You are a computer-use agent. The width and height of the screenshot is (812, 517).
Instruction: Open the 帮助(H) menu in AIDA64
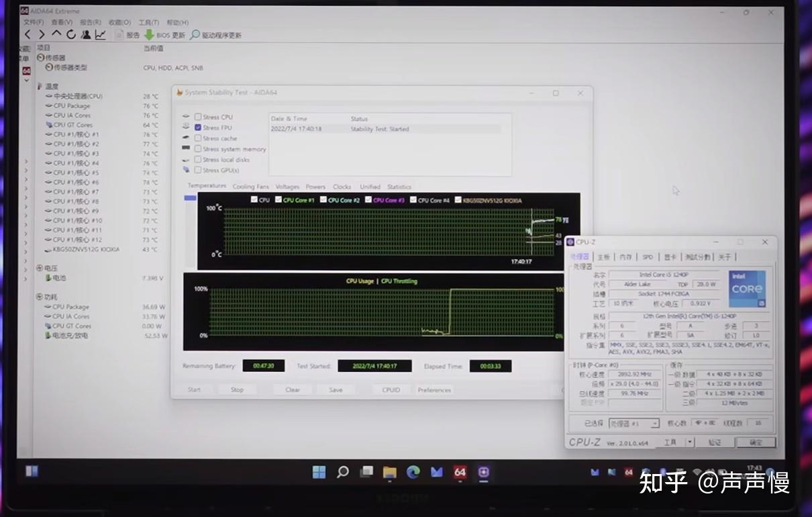178,22
